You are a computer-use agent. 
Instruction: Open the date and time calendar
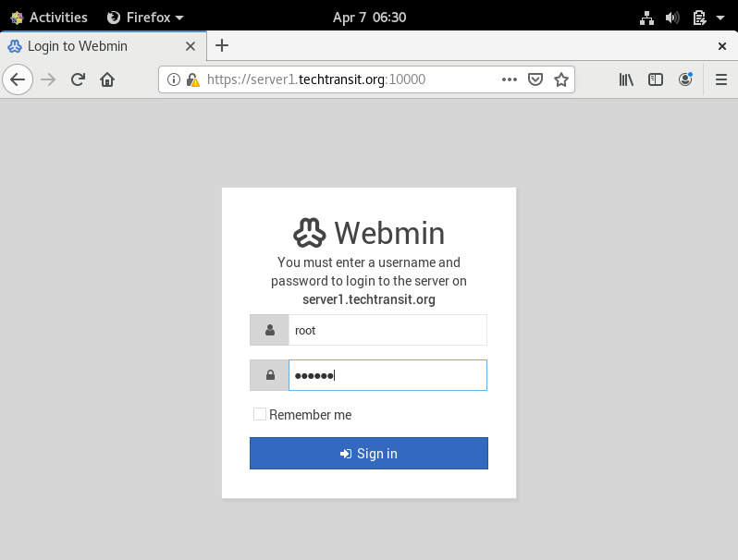pyautogui.click(x=369, y=18)
